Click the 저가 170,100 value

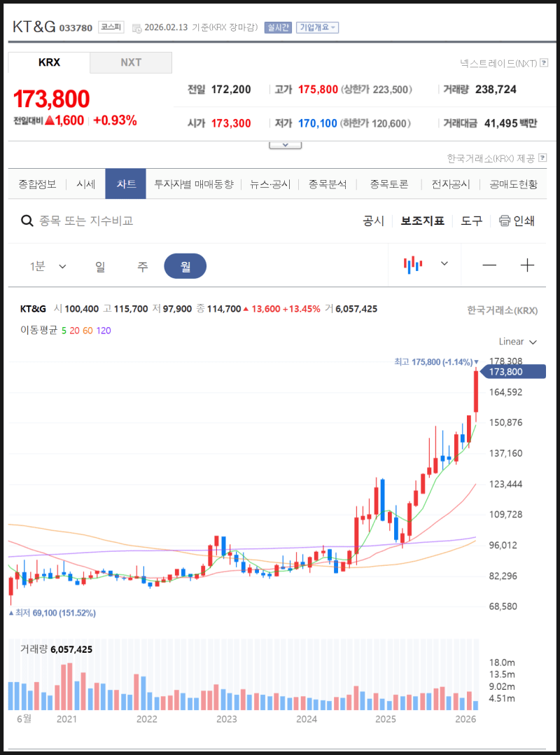[318, 123]
